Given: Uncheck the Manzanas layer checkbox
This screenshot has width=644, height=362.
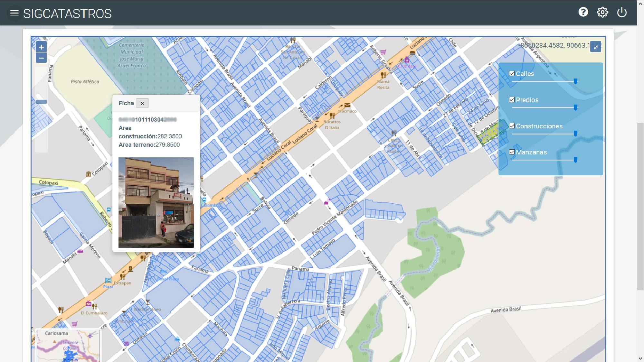Looking at the screenshot, I should [x=512, y=152].
